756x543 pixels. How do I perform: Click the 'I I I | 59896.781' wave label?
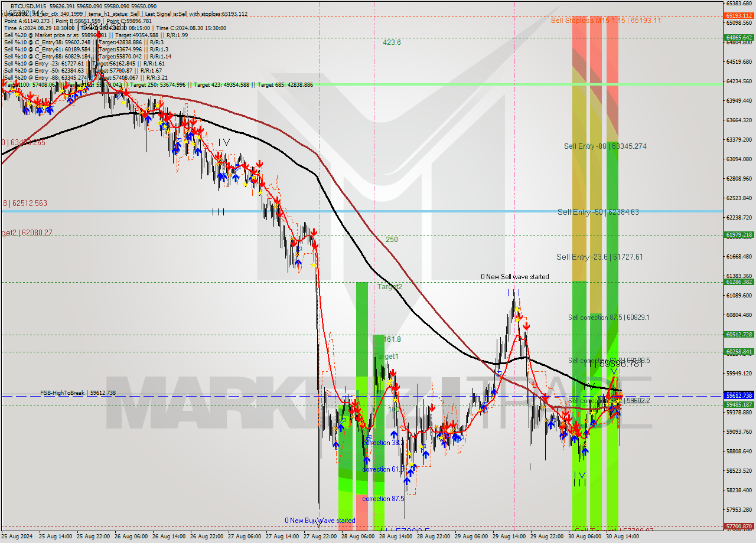[613, 365]
